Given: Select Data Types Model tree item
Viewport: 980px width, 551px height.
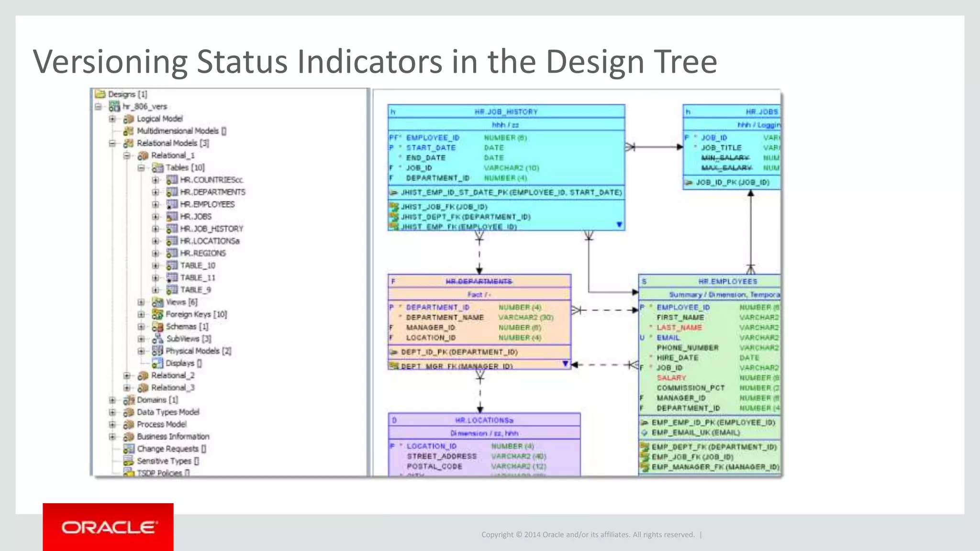Looking at the screenshot, I should pyautogui.click(x=168, y=412).
